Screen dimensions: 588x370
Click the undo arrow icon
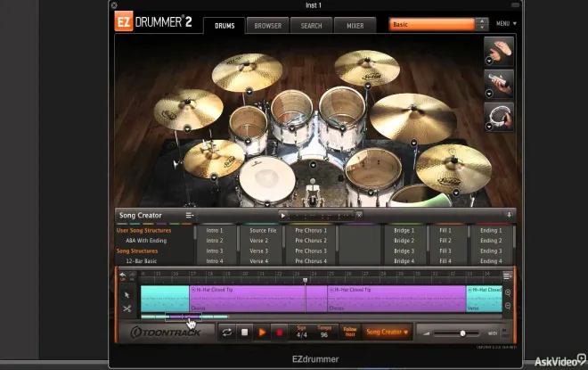click(123, 276)
